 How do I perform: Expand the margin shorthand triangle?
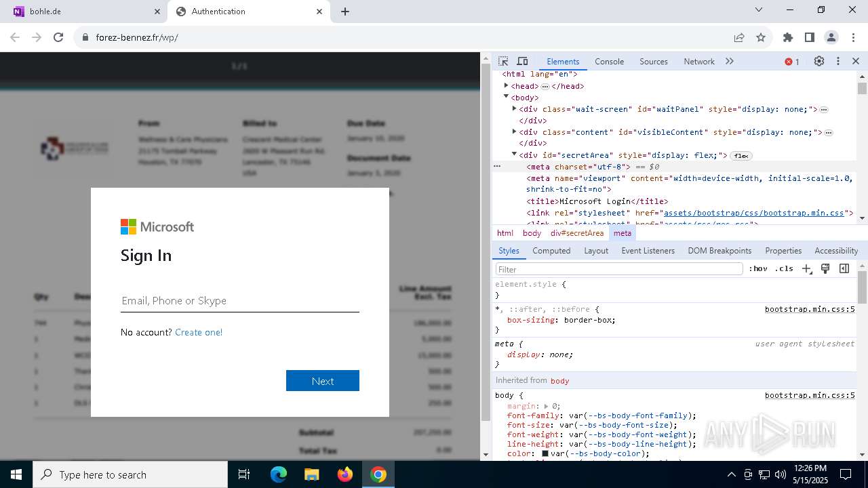547,406
